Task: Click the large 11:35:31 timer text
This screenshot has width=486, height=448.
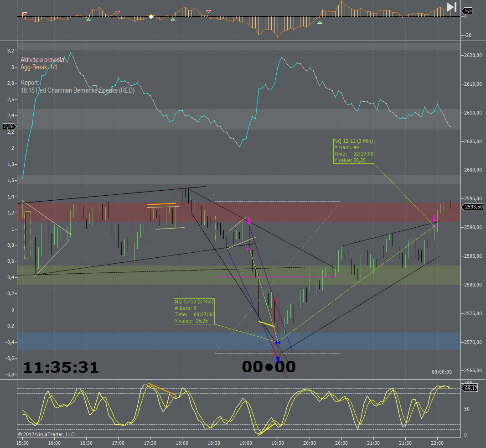Action: click(x=61, y=367)
